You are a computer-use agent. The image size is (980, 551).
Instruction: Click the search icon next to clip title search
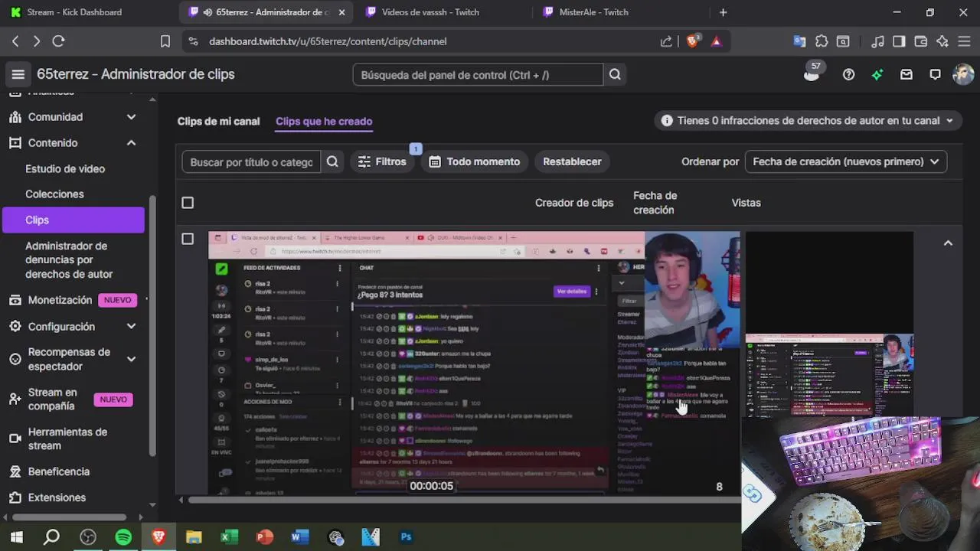pyautogui.click(x=332, y=161)
